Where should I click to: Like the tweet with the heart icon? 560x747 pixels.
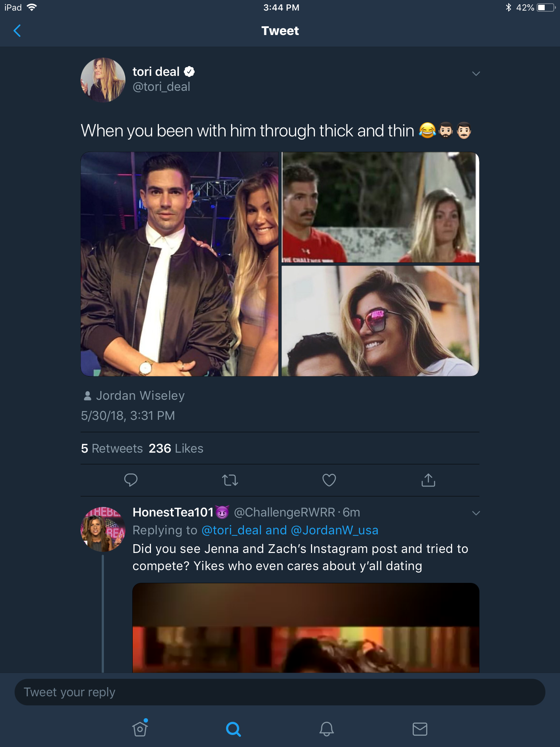coord(329,480)
